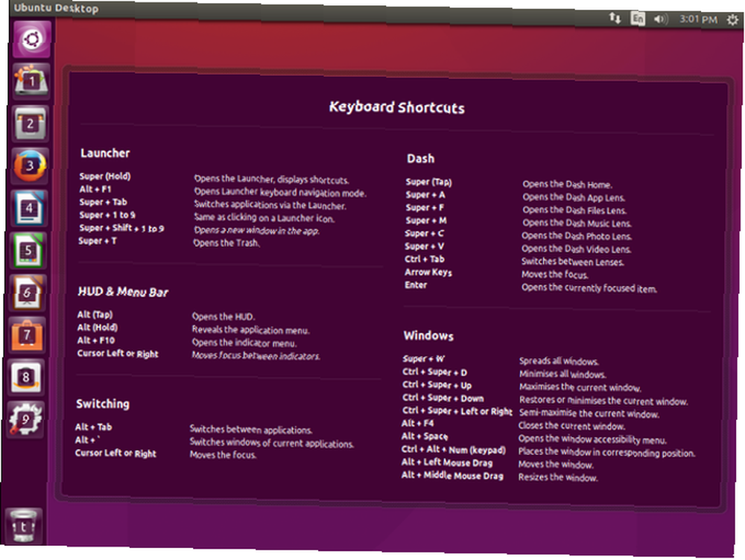Click the Alt + F4 shortcut text
The width and height of the screenshot is (745, 560).
click(418, 423)
